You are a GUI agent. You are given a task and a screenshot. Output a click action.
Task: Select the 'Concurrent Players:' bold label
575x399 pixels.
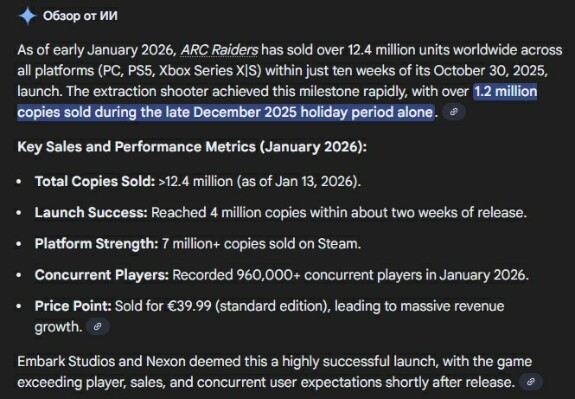(x=102, y=275)
